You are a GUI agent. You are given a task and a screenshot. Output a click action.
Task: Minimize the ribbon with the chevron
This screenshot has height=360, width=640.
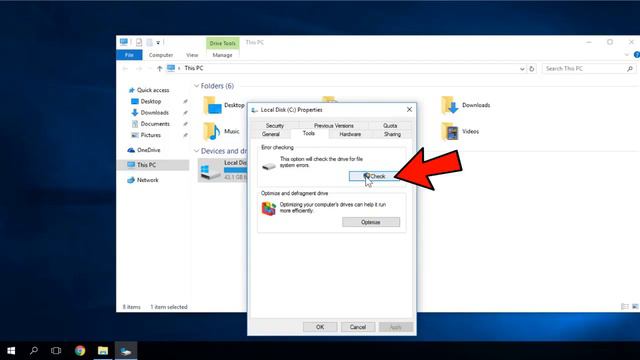[x=627, y=55]
